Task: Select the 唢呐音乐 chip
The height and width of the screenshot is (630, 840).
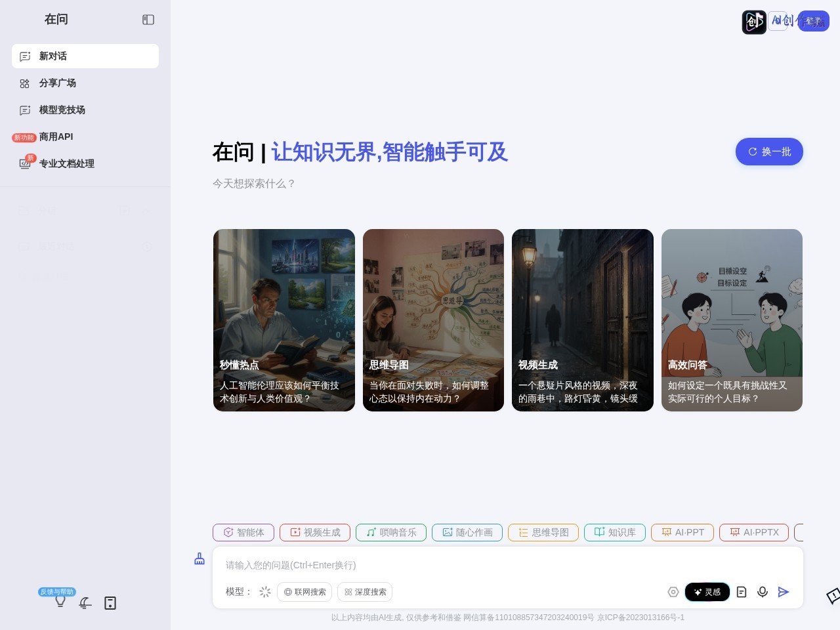Action: (x=391, y=532)
